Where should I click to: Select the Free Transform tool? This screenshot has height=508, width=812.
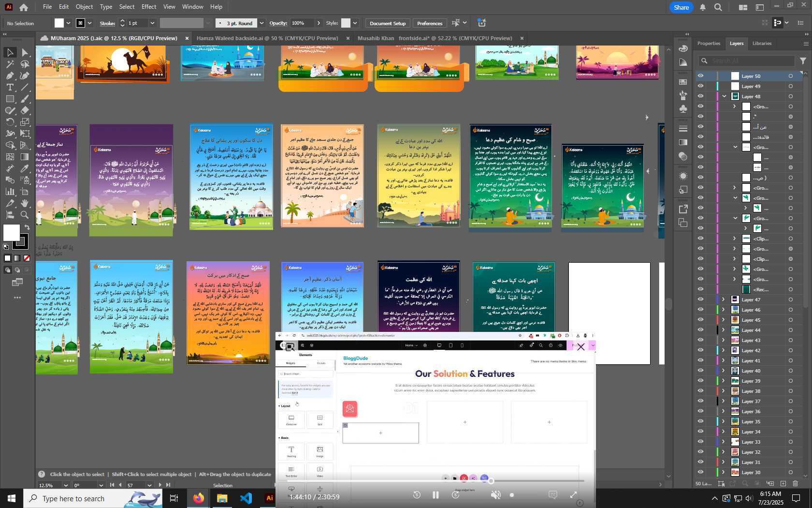point(25,134)
